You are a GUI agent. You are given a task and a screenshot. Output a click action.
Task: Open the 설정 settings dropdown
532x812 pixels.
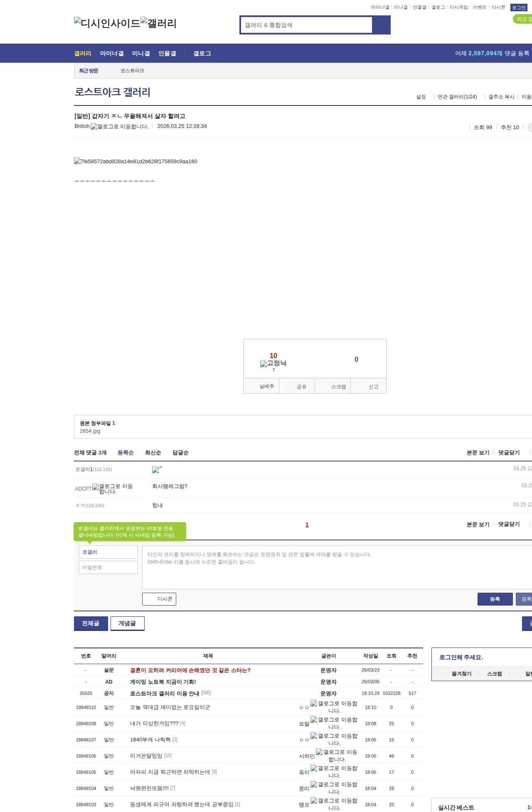[421, 97]
